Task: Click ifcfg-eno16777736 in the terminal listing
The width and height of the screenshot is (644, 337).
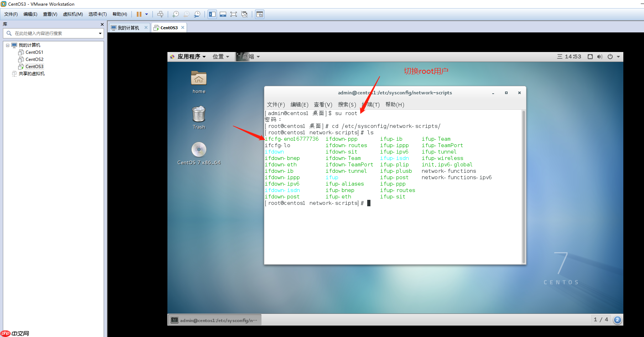Action: point(292,139)
